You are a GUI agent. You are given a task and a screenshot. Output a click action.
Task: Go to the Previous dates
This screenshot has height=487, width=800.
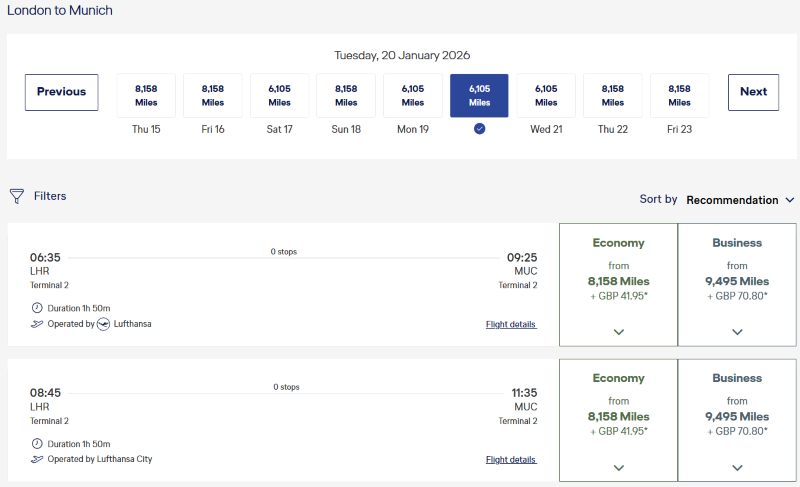[62, 92]
